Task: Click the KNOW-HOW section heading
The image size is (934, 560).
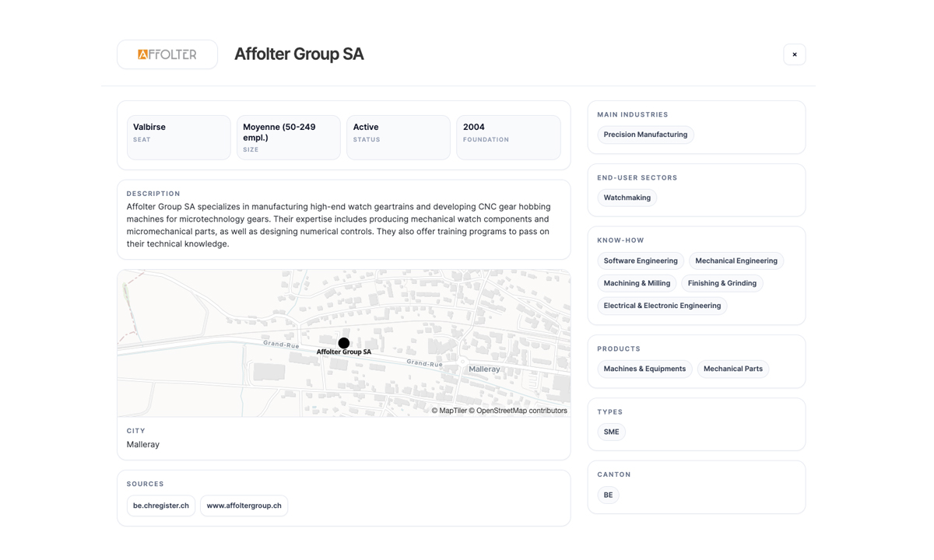Action: (x=620, y=240)
